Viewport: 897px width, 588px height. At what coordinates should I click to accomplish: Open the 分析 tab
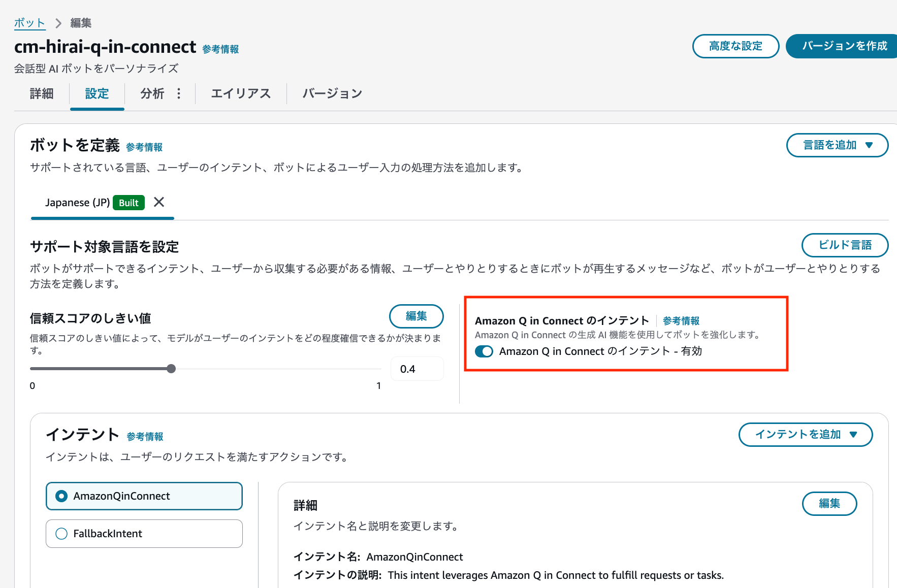[152, 94]
